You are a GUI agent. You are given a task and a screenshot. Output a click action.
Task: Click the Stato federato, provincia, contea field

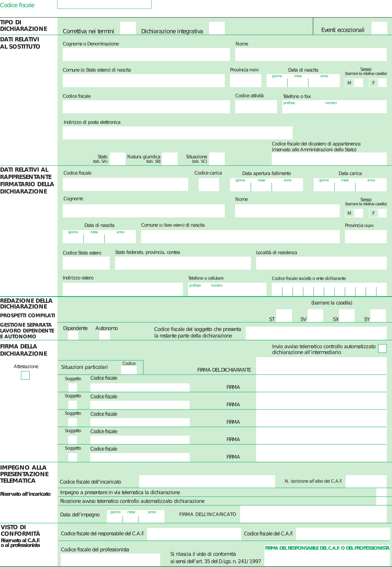click(183, 263)
